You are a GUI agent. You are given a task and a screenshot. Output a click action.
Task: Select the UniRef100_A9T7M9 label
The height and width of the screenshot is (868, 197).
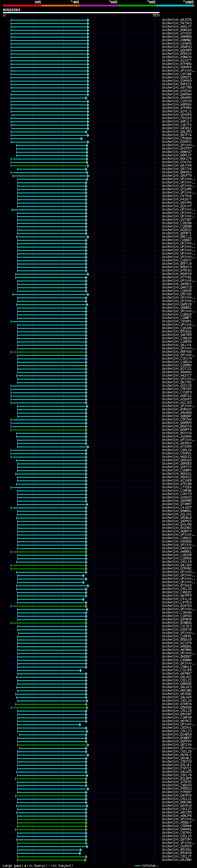click(x=177, y=88)
